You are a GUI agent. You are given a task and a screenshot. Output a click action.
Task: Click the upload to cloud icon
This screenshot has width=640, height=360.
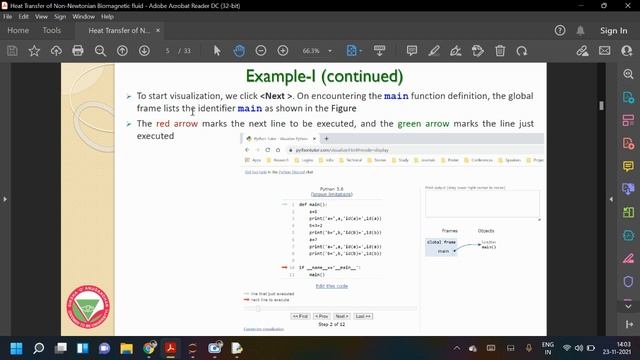tap(56, 51)
